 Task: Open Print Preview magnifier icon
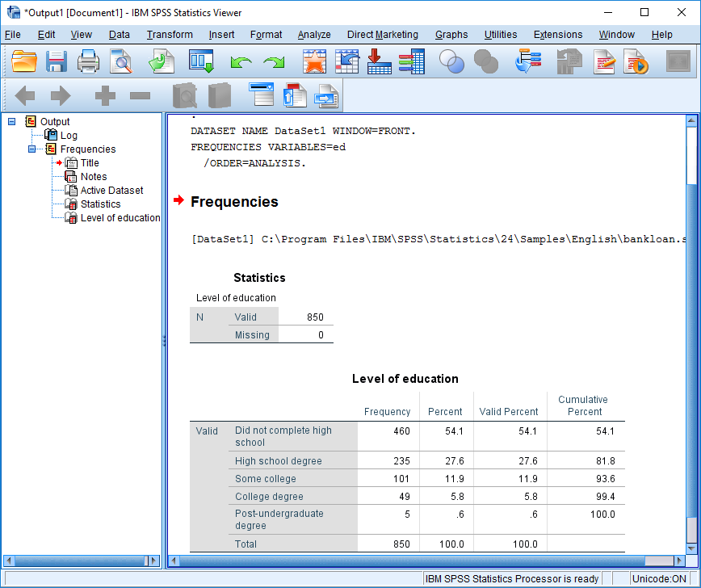tap(121, 61)
